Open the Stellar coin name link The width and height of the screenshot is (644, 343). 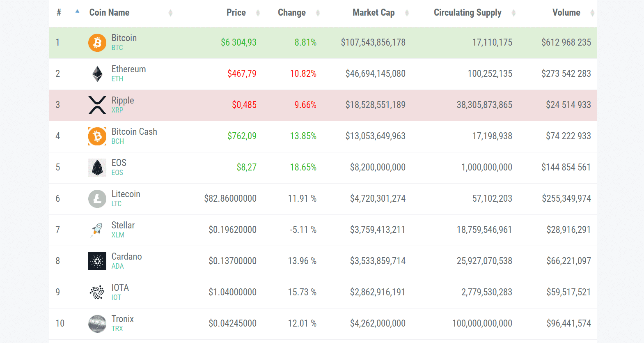click(x=123, y=226)
